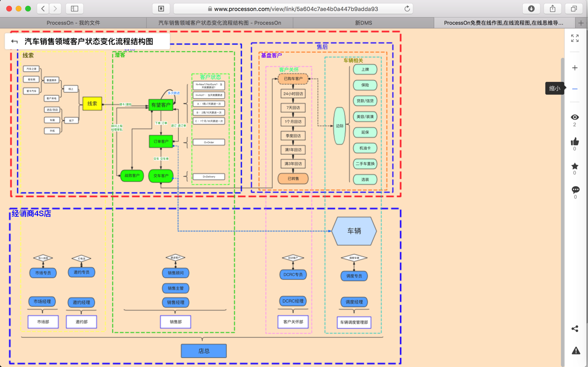Select the 上牌 node
Screen dimensions: 588x367
pyautogui.click(x=365, y=70)
